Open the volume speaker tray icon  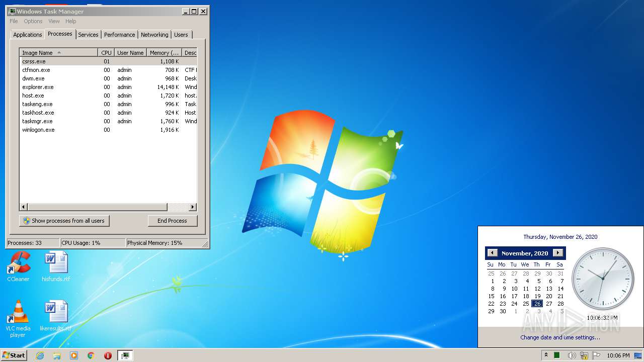572,355
